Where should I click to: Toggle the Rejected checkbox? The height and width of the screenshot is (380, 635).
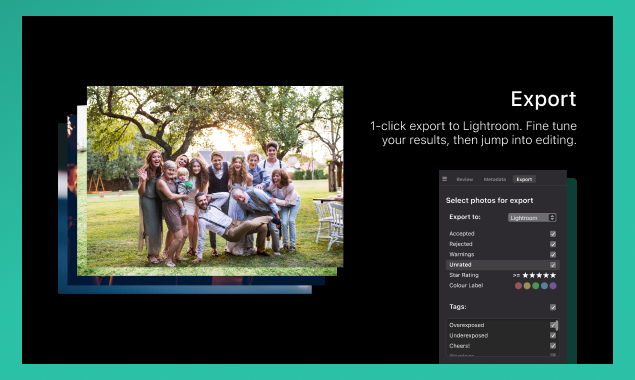point(553,244)
